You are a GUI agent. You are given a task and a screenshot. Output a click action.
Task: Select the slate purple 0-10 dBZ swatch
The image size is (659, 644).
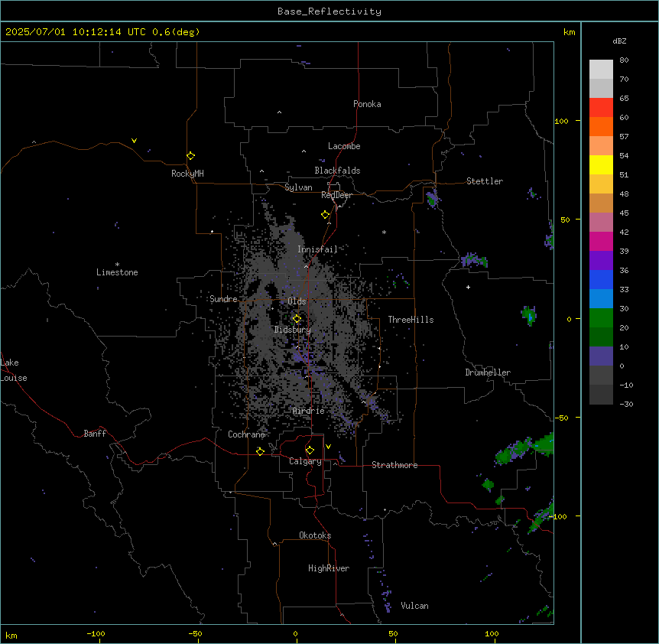click(601, 356)
